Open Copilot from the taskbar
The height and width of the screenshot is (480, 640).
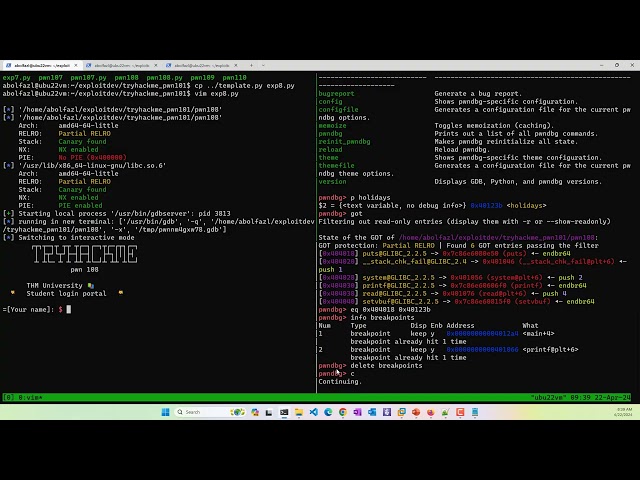tap(255, 412)
